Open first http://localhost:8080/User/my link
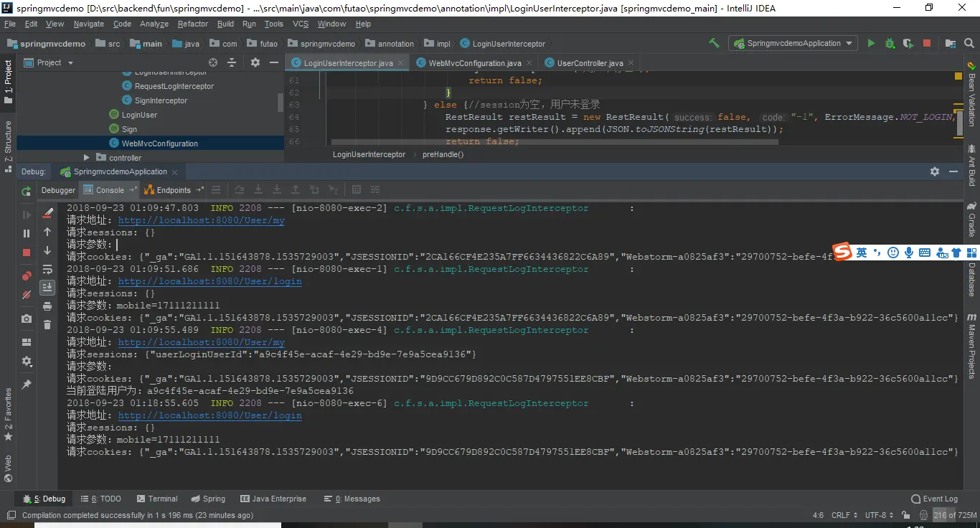 (x=201, y=220)
